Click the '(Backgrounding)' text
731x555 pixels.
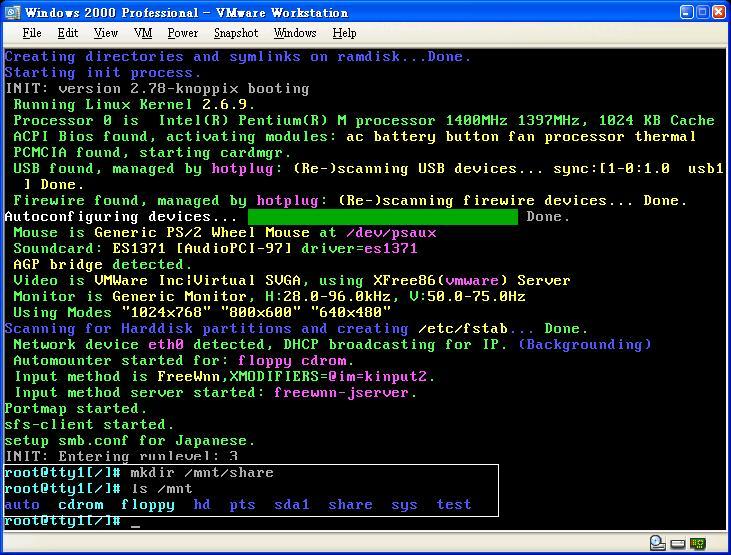click(x=585, y=345)
